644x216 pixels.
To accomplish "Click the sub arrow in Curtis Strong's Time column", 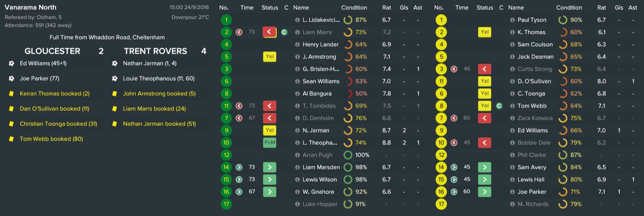I will point(454,69).
